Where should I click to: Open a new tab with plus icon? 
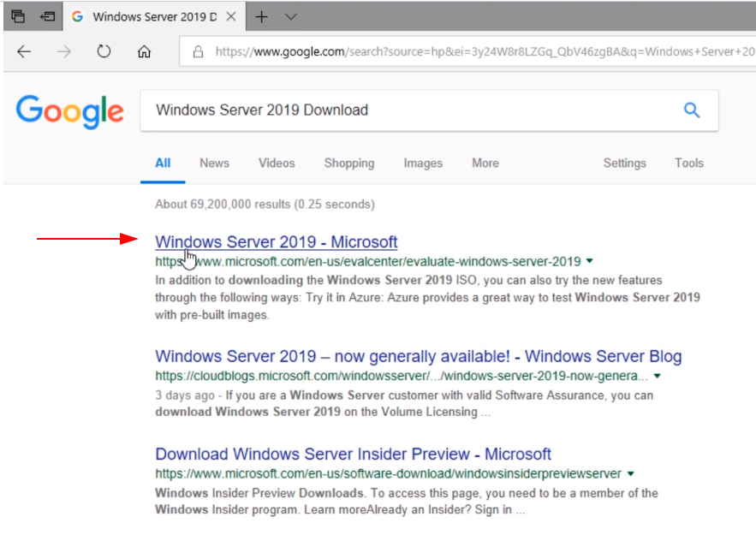[x=262, y=16]
